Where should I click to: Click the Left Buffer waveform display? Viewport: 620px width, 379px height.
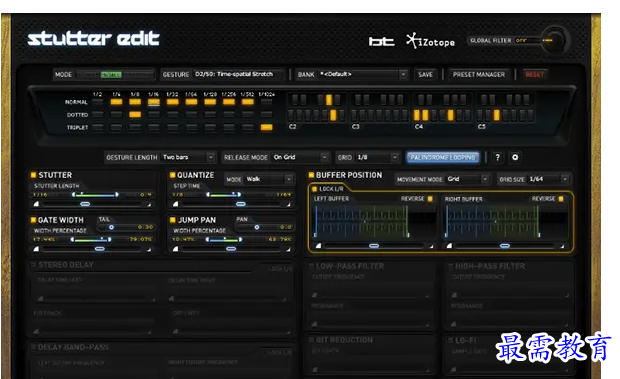click(x=375, y=221)
